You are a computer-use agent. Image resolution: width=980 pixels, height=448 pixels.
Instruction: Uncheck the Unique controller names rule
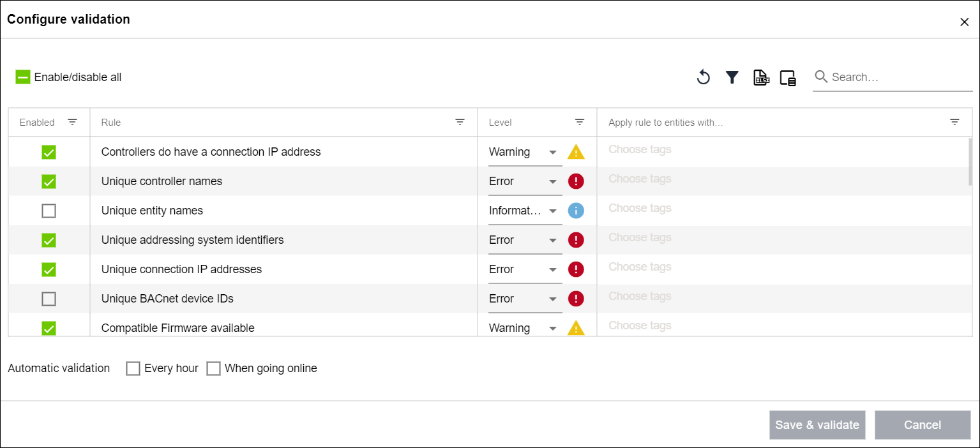click(49, 181)
